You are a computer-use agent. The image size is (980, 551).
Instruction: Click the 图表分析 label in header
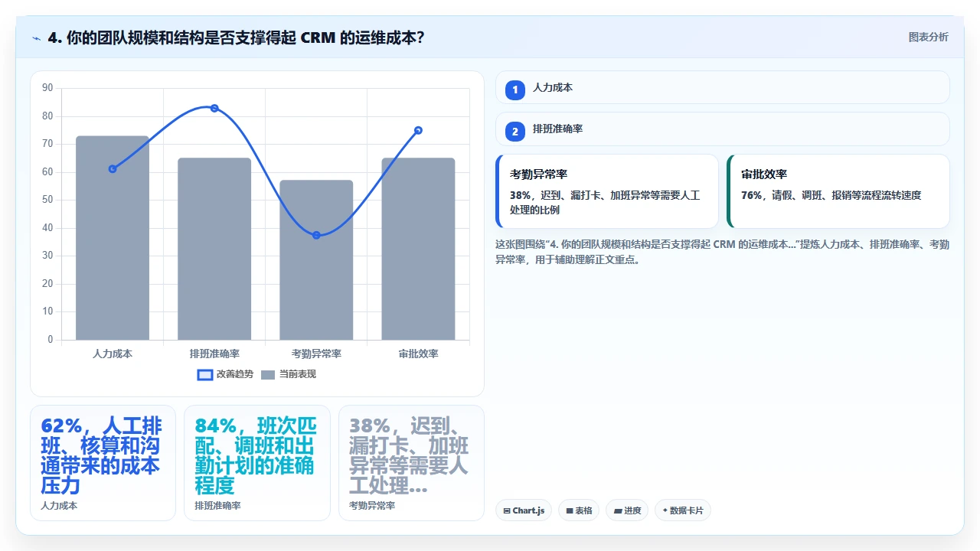click(928, 37)
